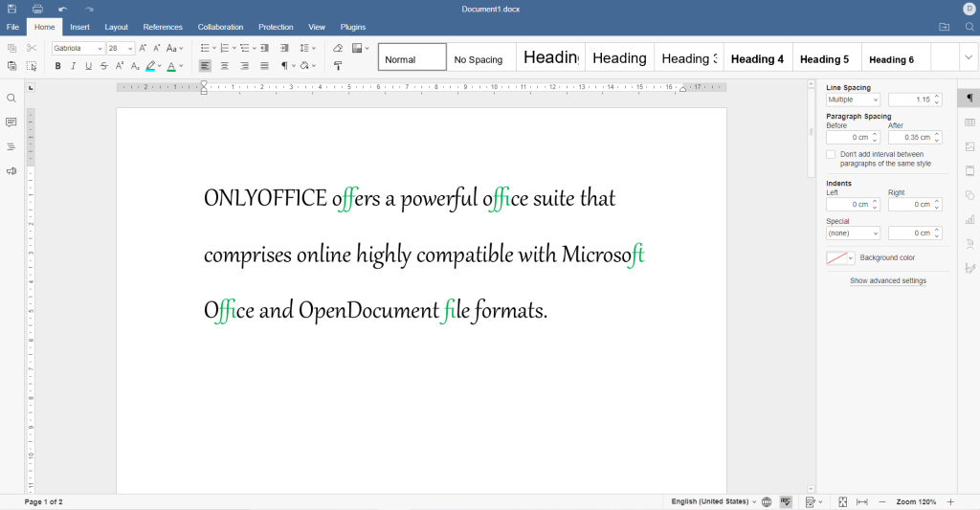Apply Subscript formatting
980x510 pixels.
(135, 66)
